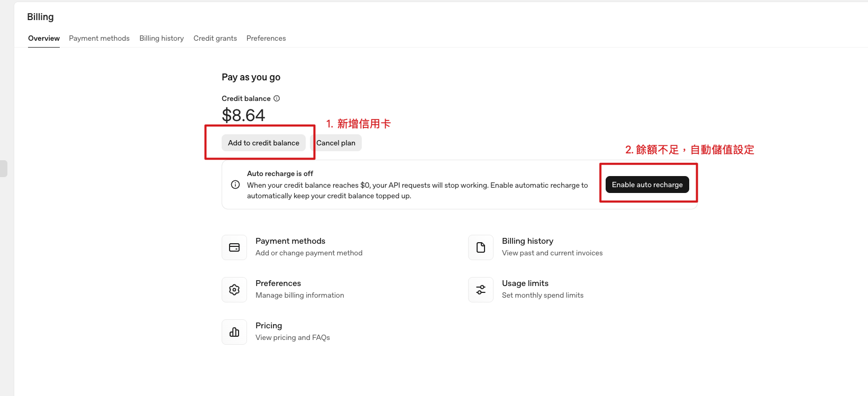The width and height of the screenshot is (868, 396).
Task: Open Set monthly spend limits link
Action: (x=542, y=296)
